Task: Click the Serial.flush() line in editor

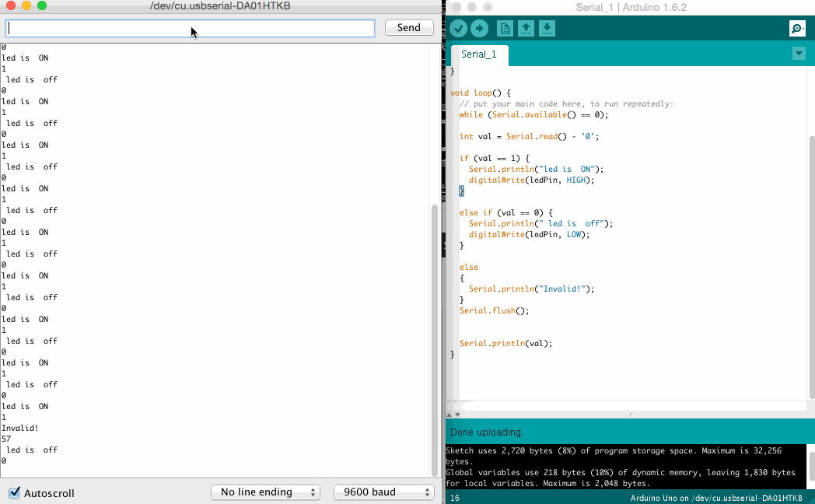Action: (x=494, y=310)
